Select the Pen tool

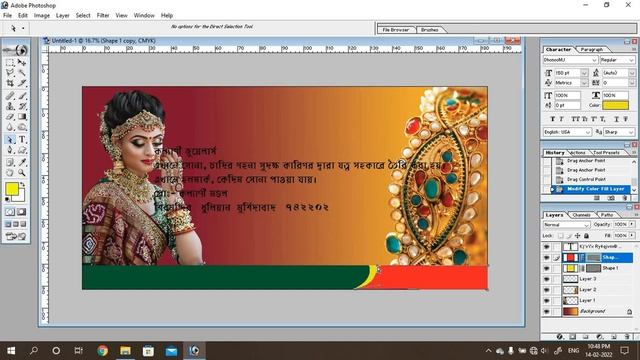click(10, 150)
